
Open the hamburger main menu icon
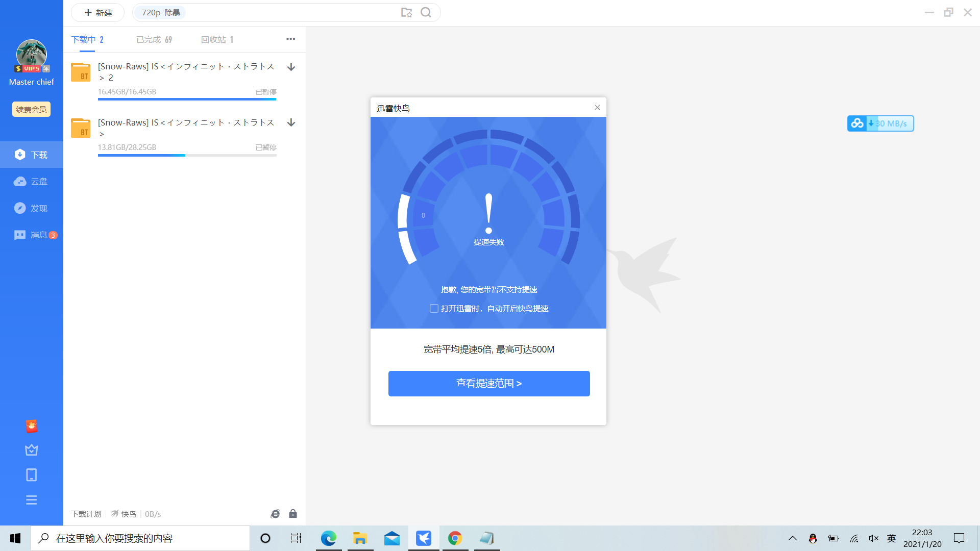[x=32, y=500]
